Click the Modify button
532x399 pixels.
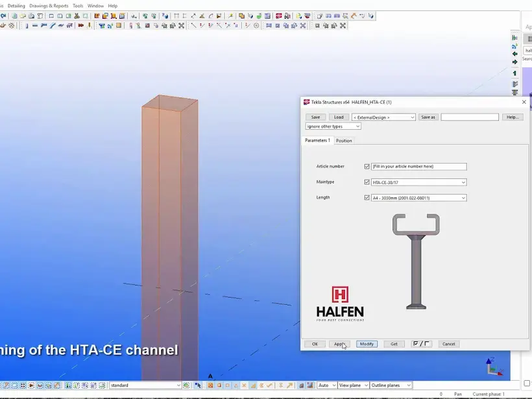coord(367,344)
